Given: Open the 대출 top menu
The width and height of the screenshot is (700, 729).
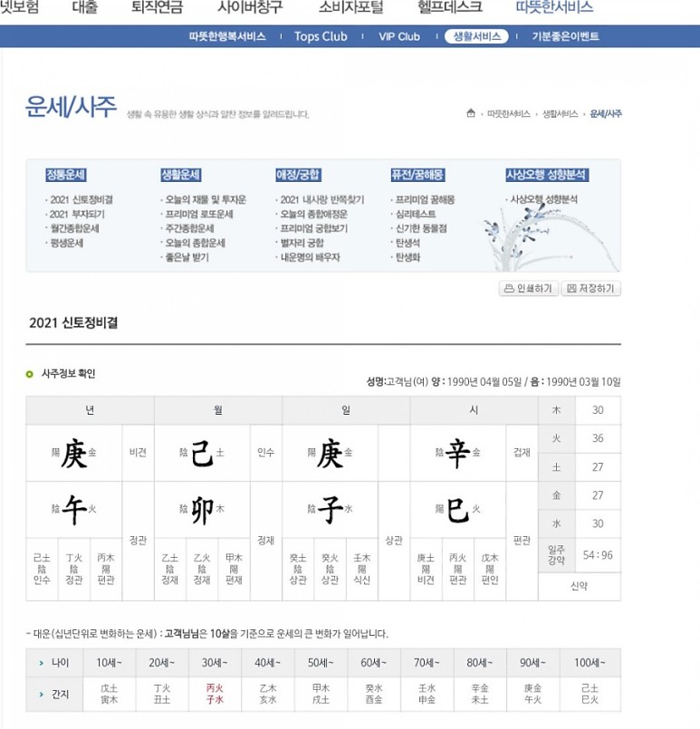Looking at the screenshot, I should tap(84, 7).
